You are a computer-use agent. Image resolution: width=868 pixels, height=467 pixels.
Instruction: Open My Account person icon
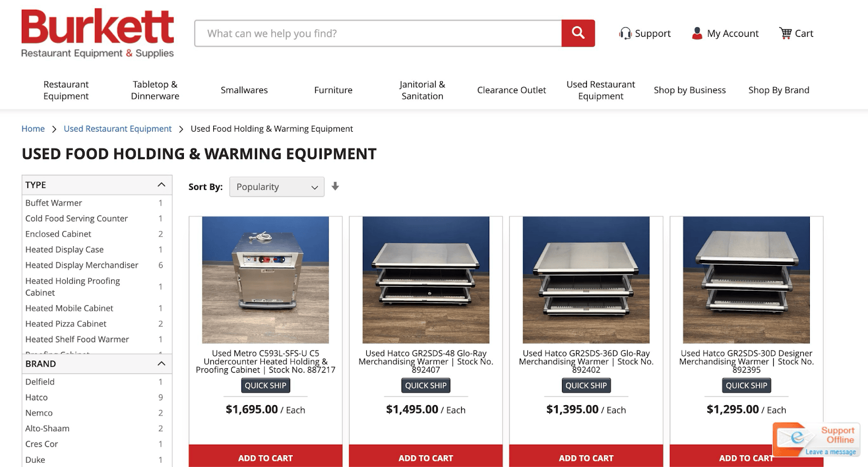pyautogui.click(x=697, y=33)
